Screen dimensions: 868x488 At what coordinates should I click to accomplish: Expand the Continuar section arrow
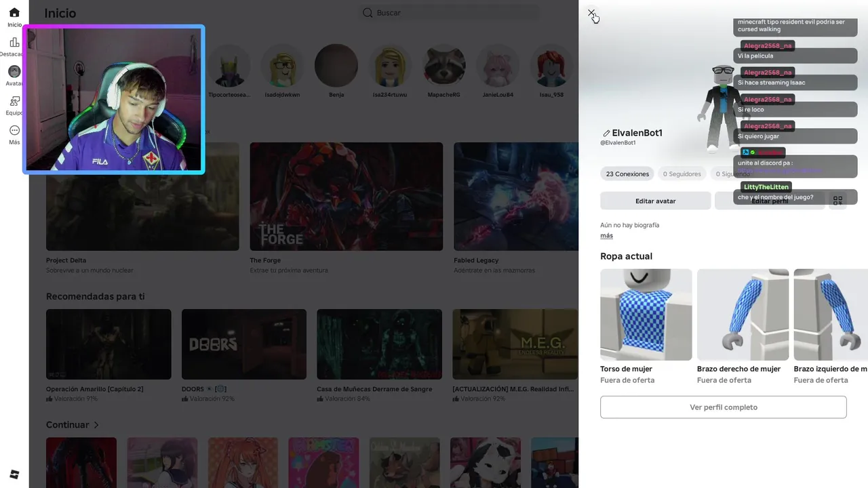pyautogui.click(x=96, y=425)
